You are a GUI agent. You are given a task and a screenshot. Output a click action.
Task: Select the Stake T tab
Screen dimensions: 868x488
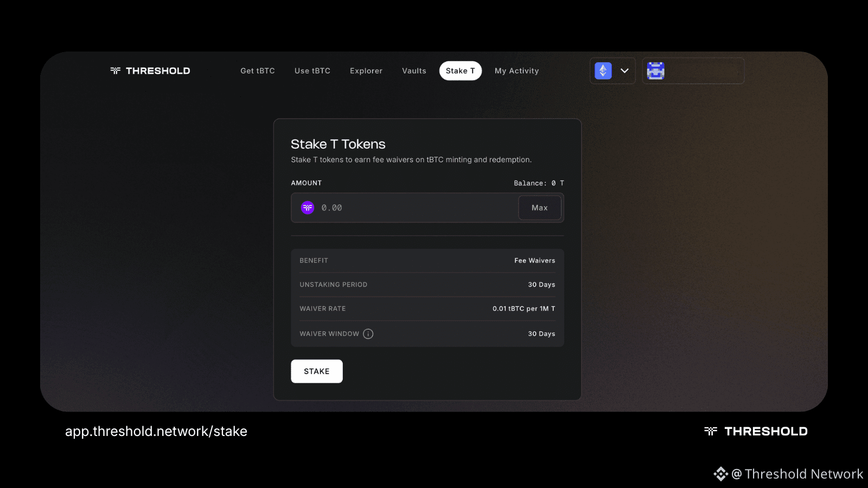coord(461,71)
